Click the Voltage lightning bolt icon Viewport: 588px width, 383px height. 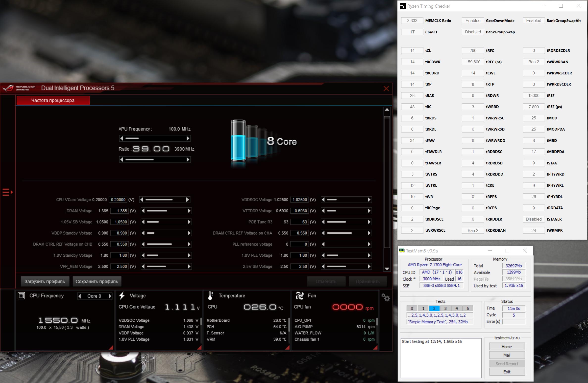(x=122, y=296)
